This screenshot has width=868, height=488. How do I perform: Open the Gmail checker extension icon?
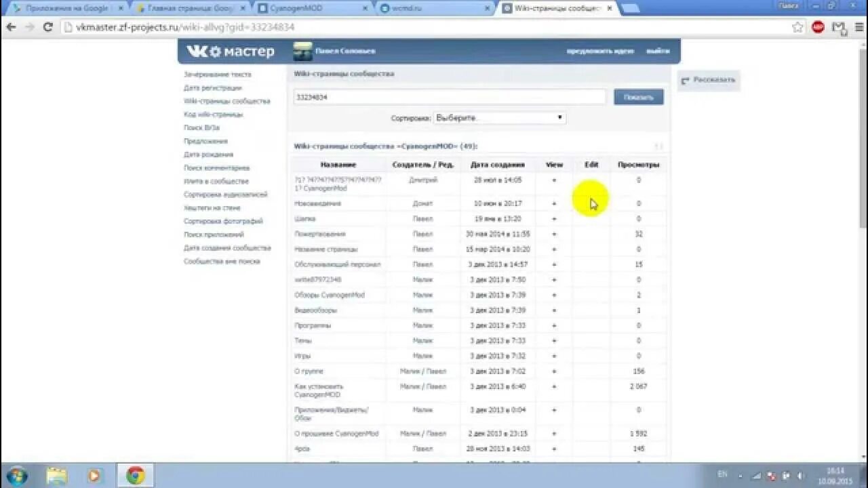pyautogui.click(x=839, y=27)
